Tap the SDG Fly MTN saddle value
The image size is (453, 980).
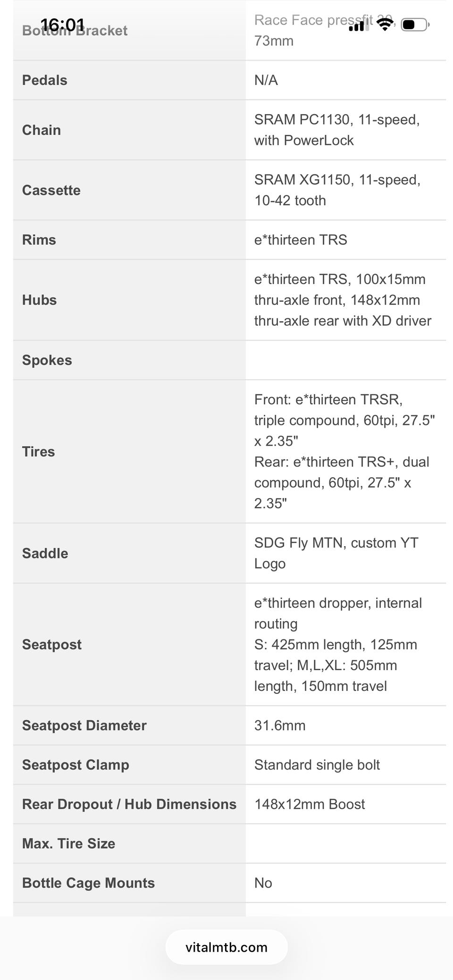336,553
